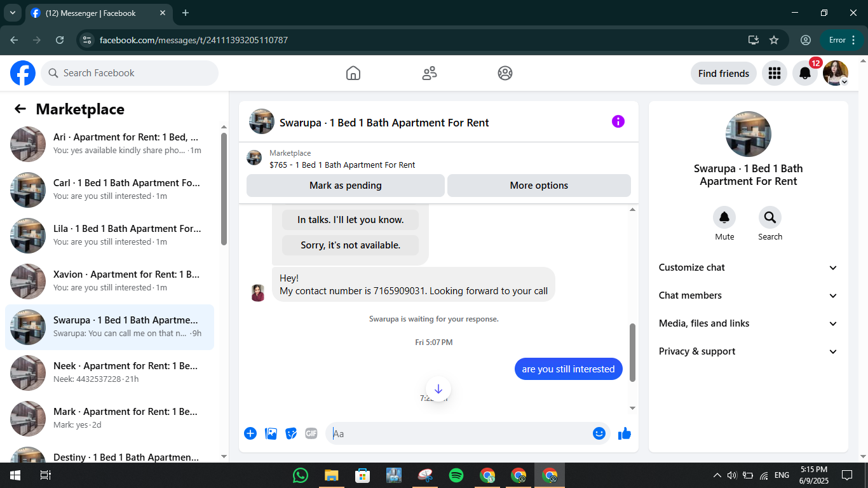This screenshot has width=868, height=488.
Task: Focus the facebook.com address bar
Action: click(419, 40)
